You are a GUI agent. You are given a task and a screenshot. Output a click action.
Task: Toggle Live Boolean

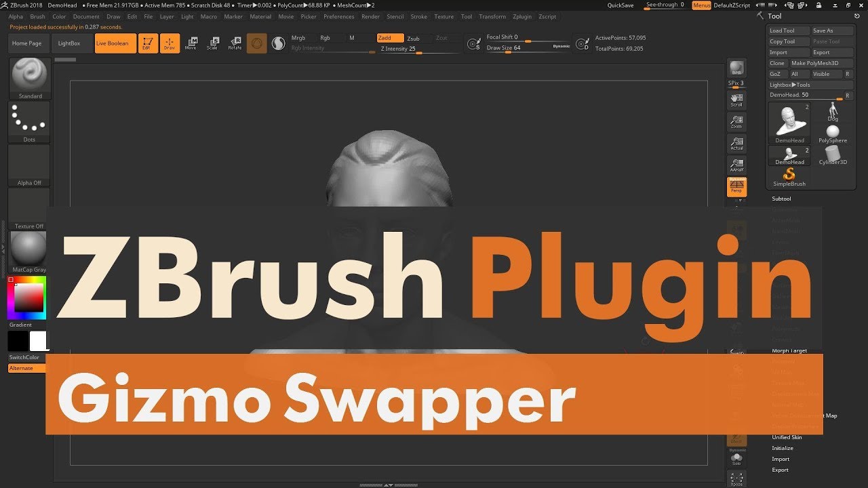115,43
